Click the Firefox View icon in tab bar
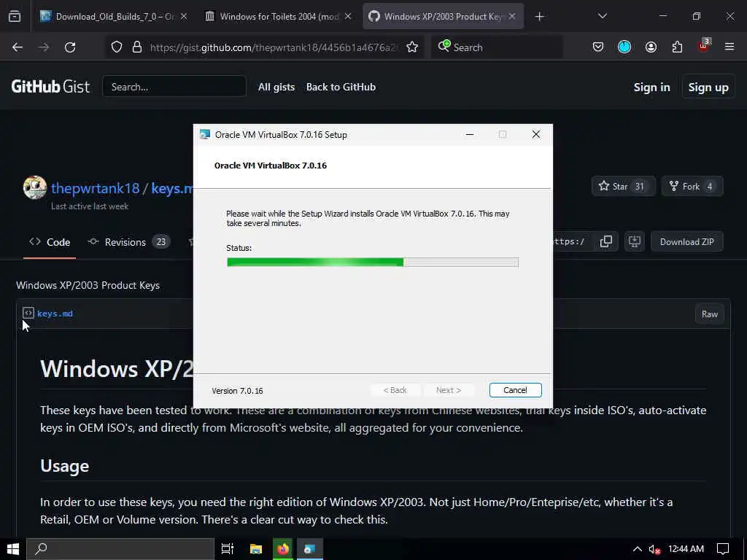Viewport: 747px width, 560px height. pos(15,17)
